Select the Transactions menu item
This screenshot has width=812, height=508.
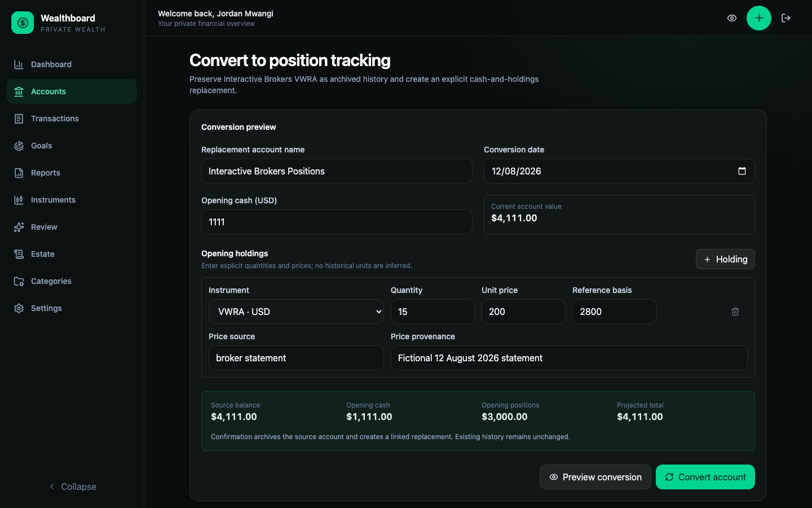coord(72,119)
